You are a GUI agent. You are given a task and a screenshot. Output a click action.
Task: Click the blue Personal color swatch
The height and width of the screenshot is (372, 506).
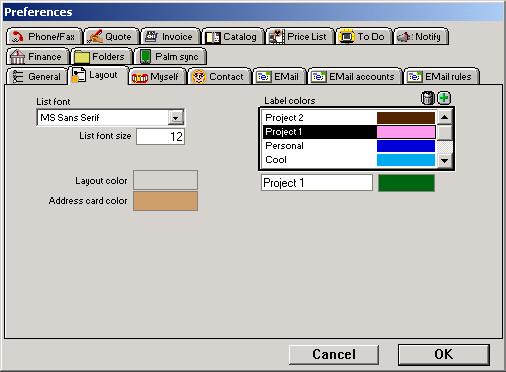click(x=406, y=146)
